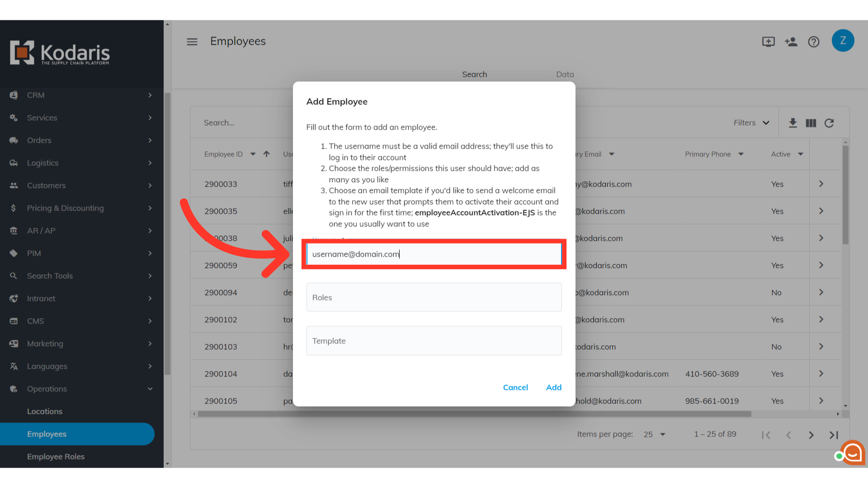
Task: Open the Roles combo box
Action: point(434,297)
